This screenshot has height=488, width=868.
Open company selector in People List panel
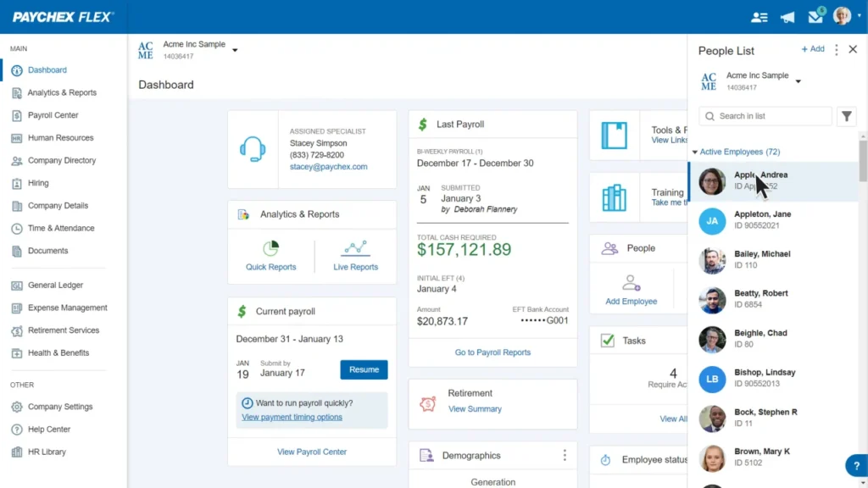[x=798, y=81]
